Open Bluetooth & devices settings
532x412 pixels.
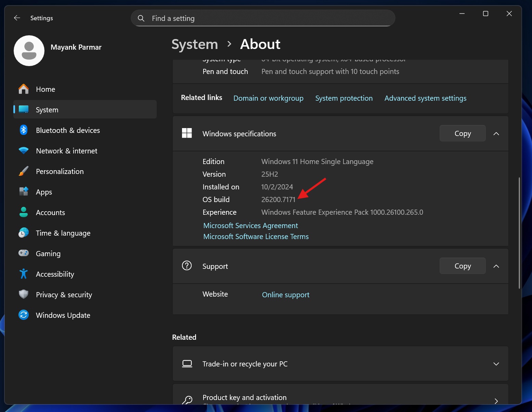tap(67, 130)
